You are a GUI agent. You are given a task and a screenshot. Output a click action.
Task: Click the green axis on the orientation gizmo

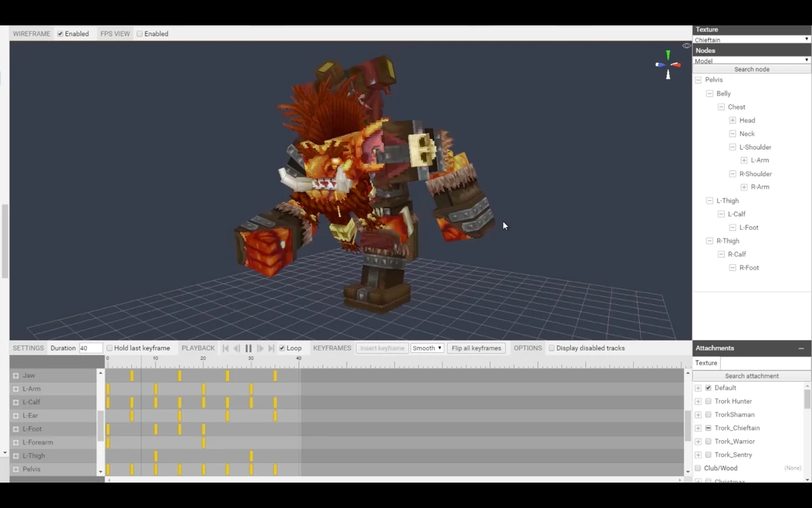[x=668, y=52]
